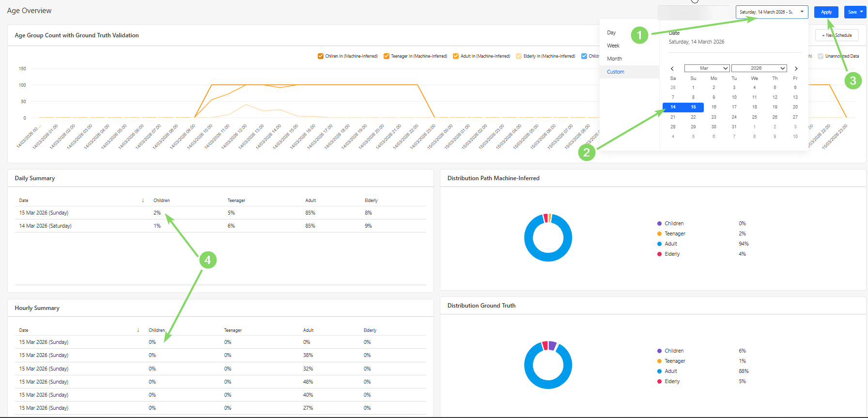
Task: Go to previous month in calendar
Action: pos(672,69)
